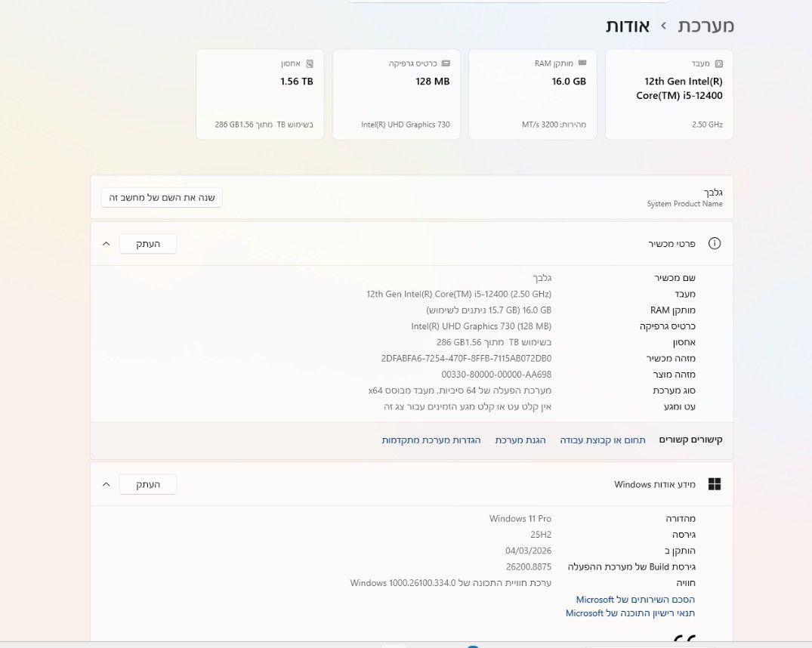Click the עט ומגע row label
The height and width of the screenshot is (648, 812).
[x=680, y=406]
